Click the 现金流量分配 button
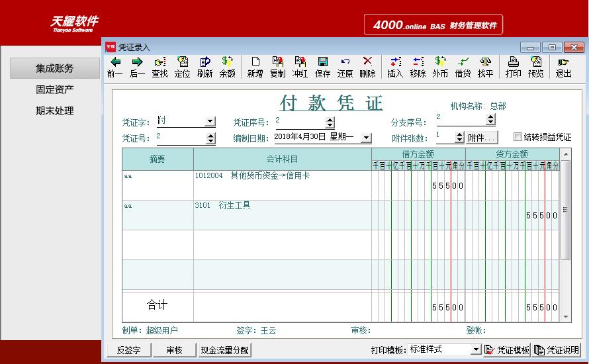Viewport: 589px width, 364px height. coord(224,350)
